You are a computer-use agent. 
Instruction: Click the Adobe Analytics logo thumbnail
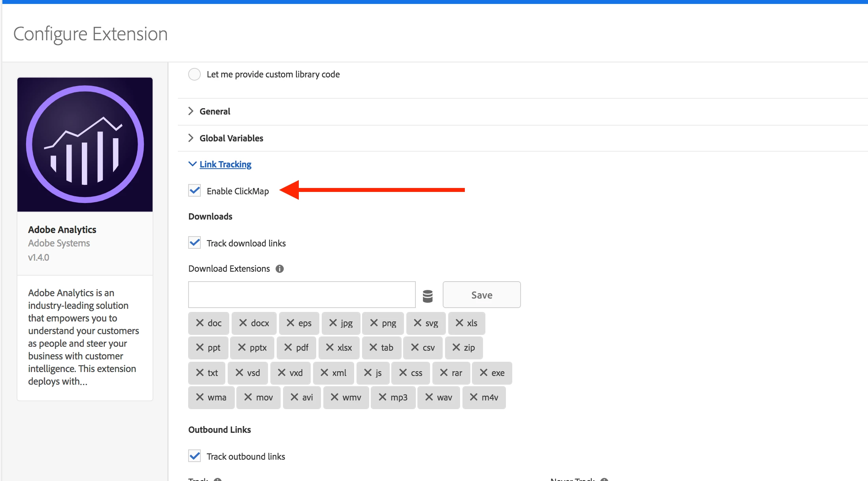(85, 145)
